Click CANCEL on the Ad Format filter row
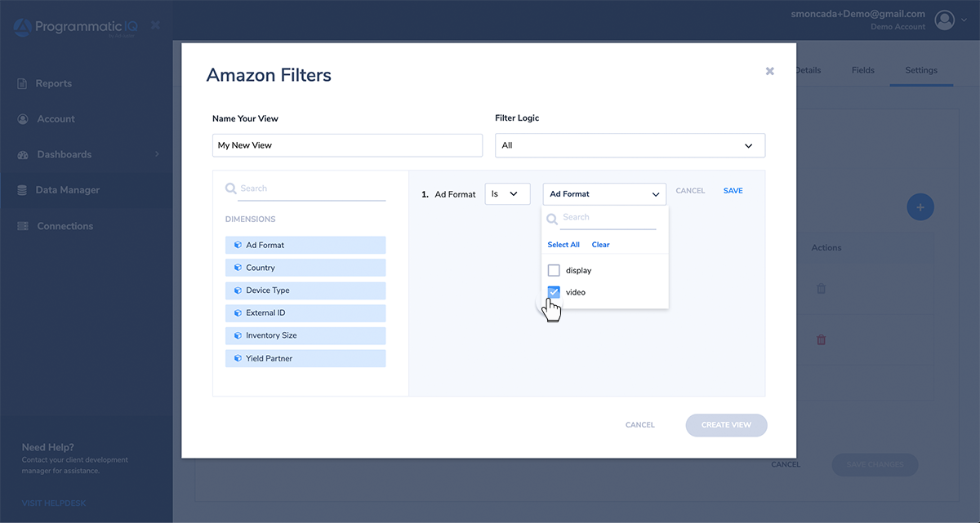980x523 pixels. pyautogui.click(x=690, y=191)
